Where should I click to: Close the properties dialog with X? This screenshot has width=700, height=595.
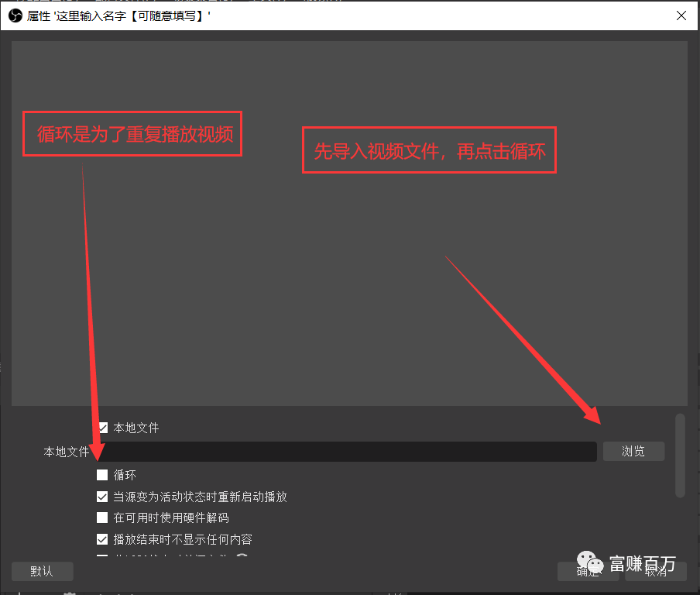coord(681,15)
